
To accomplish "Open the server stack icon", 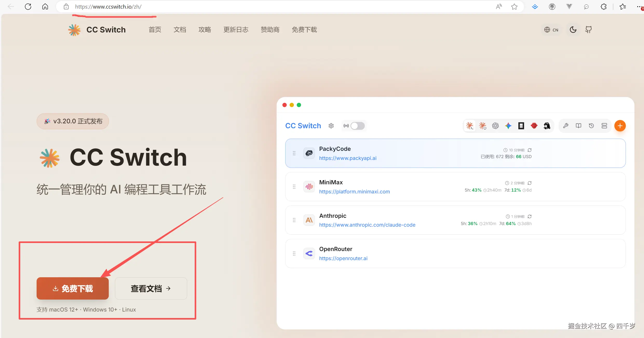I will (x=604, y=126).
